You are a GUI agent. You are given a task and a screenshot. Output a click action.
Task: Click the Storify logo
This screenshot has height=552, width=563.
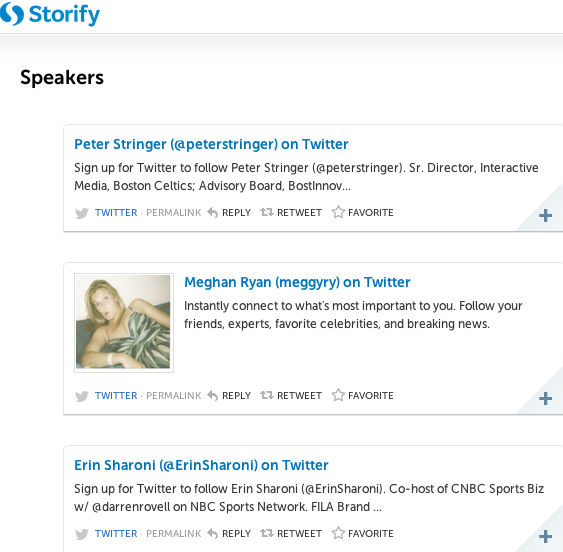(50, 14)
